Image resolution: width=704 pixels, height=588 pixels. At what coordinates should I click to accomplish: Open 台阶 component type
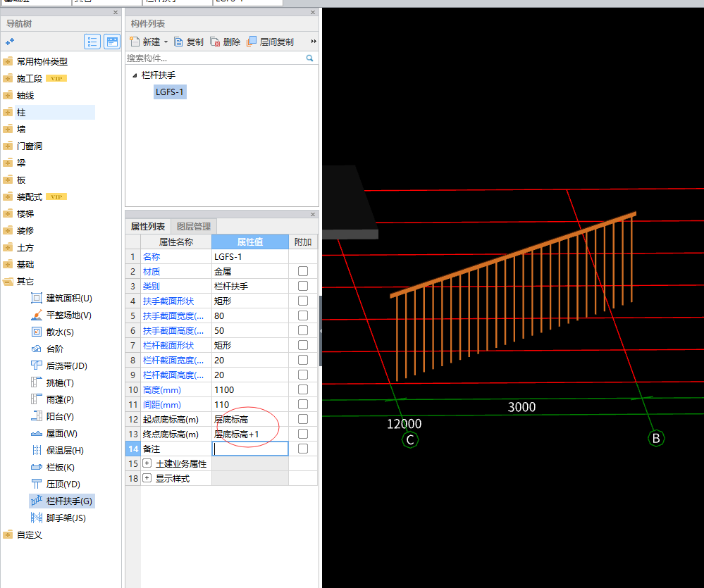pyautogui.click(x=48, y=349)
